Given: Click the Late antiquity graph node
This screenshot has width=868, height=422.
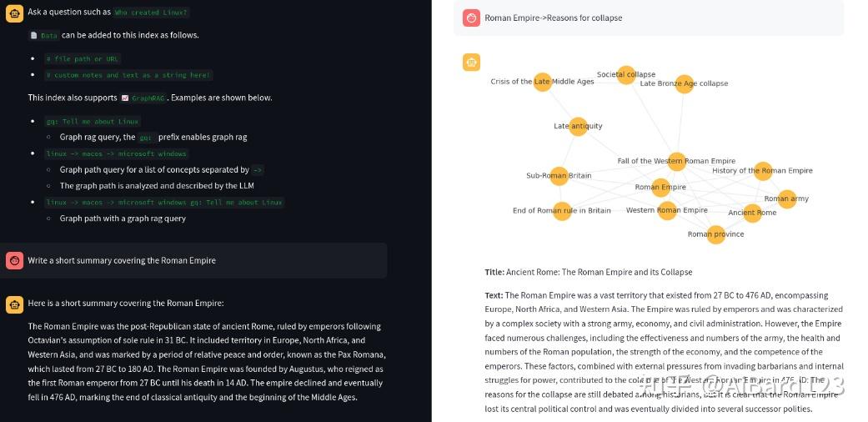Looking at the screenshot, I should click(578, 126).
